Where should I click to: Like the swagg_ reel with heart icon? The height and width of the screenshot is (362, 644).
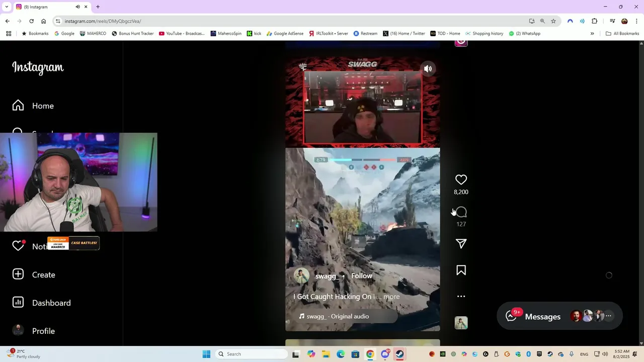[461, 179]
